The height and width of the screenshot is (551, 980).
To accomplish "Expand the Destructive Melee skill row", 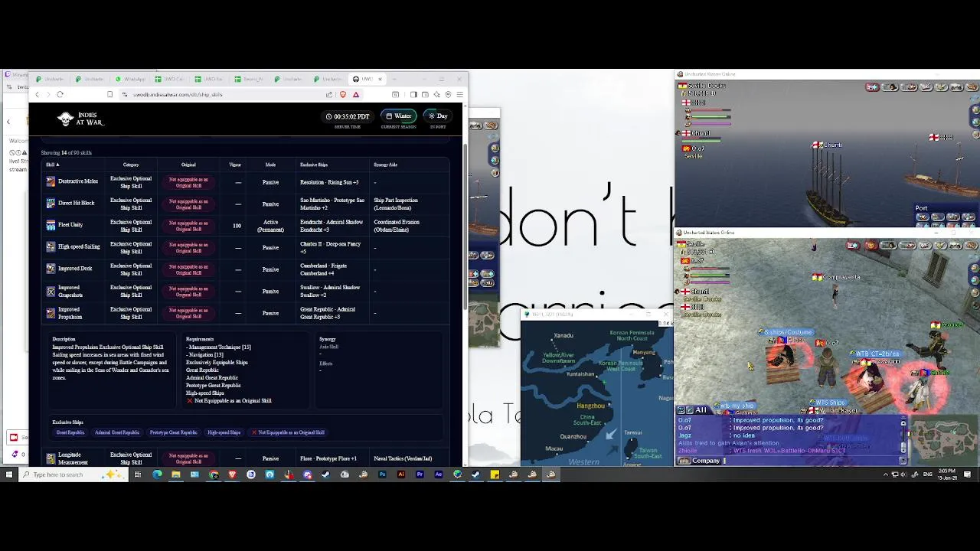I will click(x=77, y=181).
